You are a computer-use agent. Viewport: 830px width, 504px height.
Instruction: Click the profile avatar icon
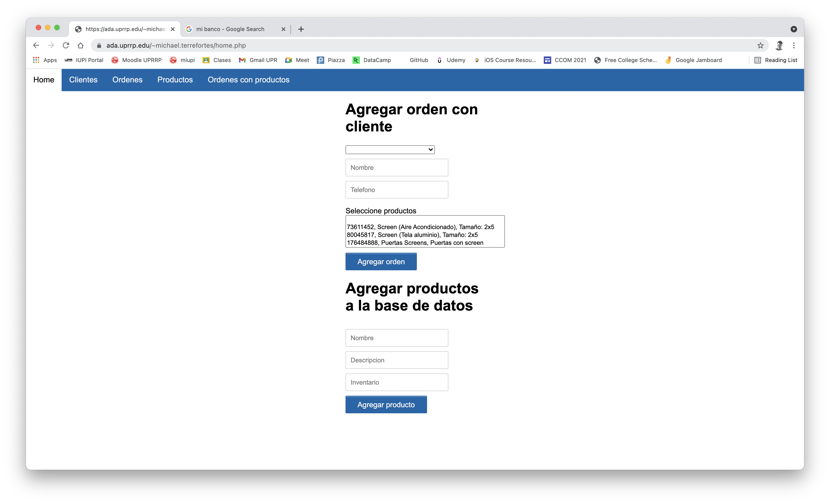point(779,45)
